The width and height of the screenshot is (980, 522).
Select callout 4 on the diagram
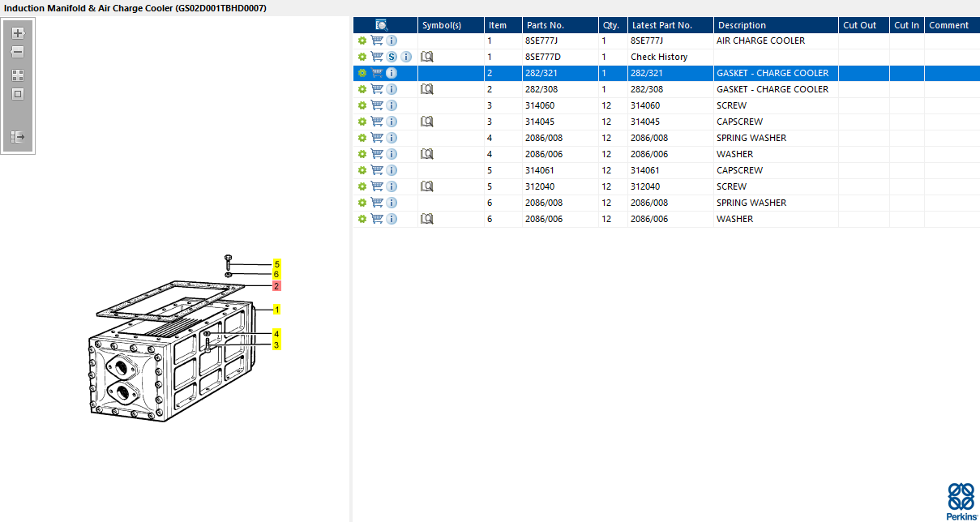click(276, 334)
